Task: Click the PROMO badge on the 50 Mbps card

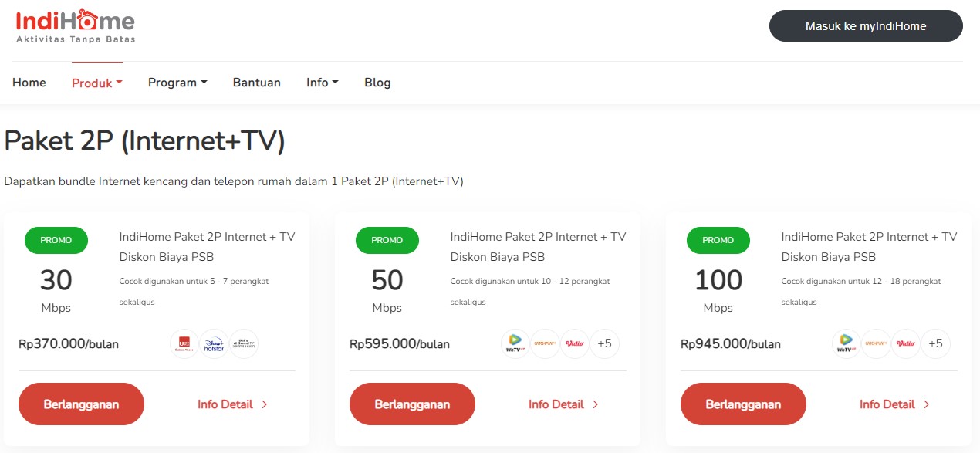Action: (x=387, y=240)
